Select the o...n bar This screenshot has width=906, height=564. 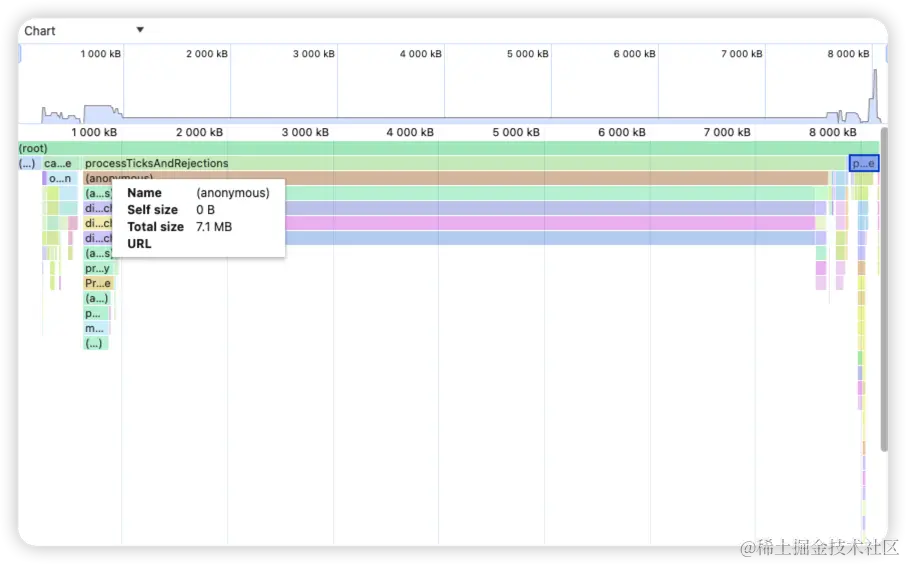click(x=60, y=179)
